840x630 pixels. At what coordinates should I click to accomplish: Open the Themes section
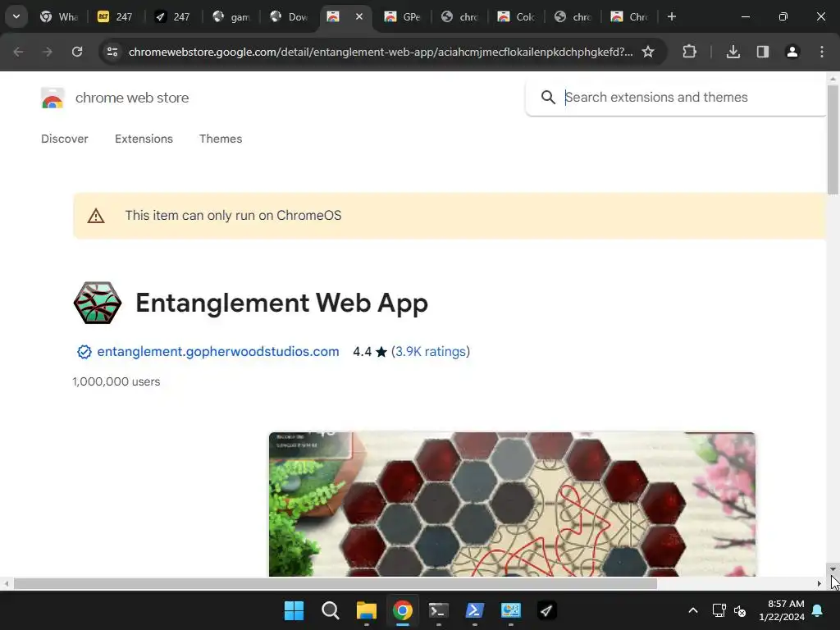tap(221, 139)
